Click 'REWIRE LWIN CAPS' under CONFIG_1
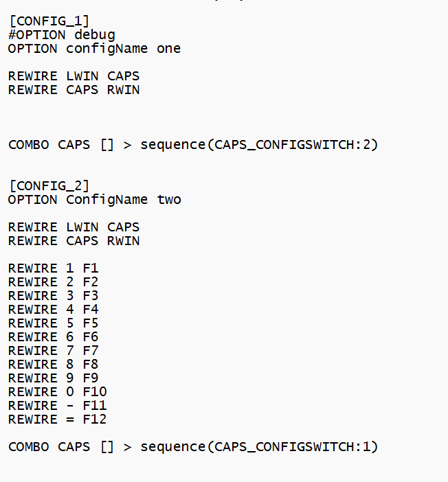Image resolution: width=448 pixels, height=482 pixels. pyautogui.click(x=74, y=76)
